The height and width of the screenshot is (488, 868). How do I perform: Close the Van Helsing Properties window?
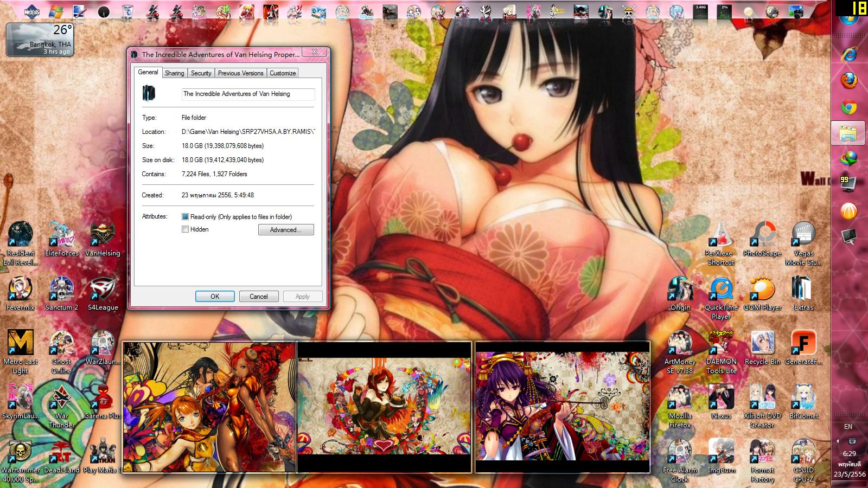(x=314, y=52)
